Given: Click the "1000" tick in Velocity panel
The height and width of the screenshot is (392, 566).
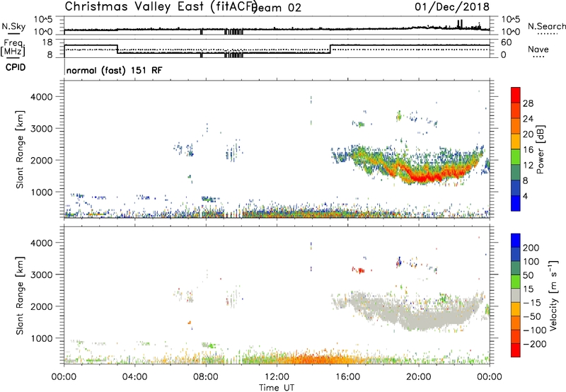Looking at the screenshot, I should 42,338.
